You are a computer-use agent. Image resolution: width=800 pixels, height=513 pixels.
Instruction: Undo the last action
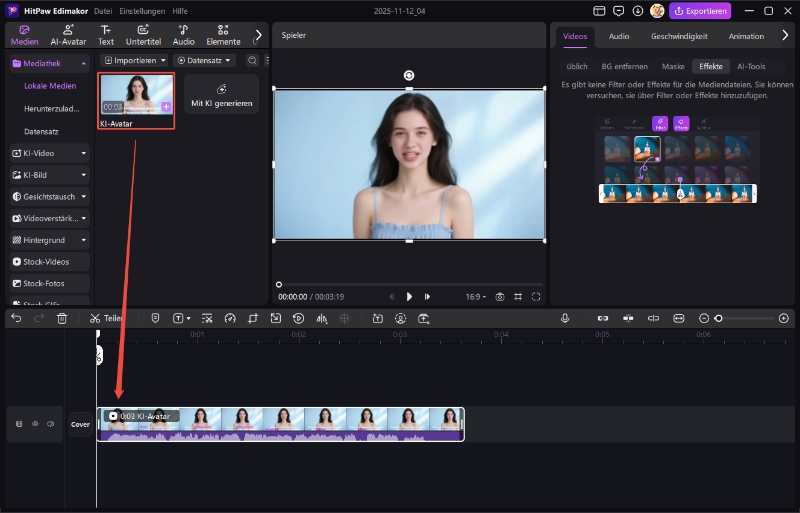click(16, 319)
